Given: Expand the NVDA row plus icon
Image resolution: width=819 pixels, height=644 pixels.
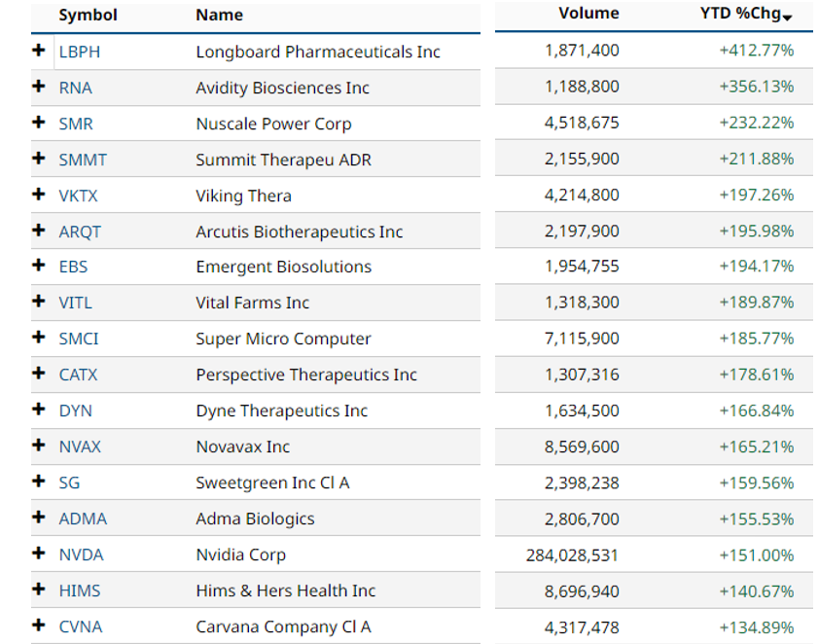Looking at the screenshot, I should point(39,554).
